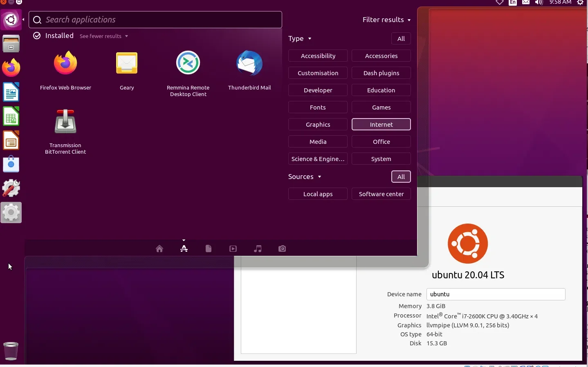The width and height of the screenshot is (588, 367).
Task: Select All in the Type filter
Action: 401,39
